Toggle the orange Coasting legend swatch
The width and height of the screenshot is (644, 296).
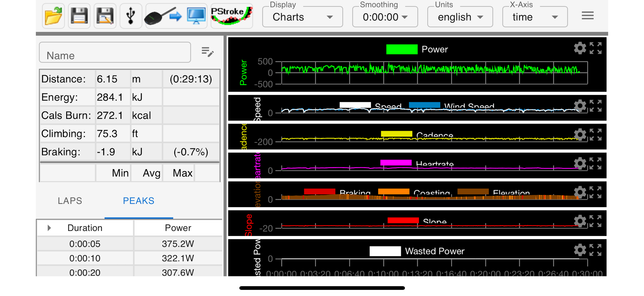coord(394,192)
